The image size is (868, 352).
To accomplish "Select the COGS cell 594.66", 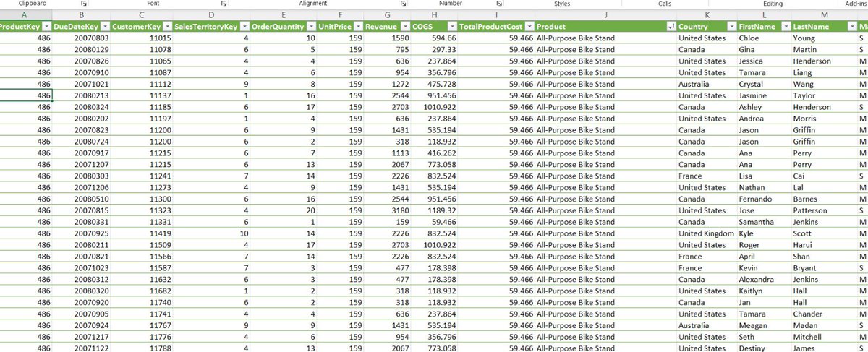I will click(x=434, y=38).
